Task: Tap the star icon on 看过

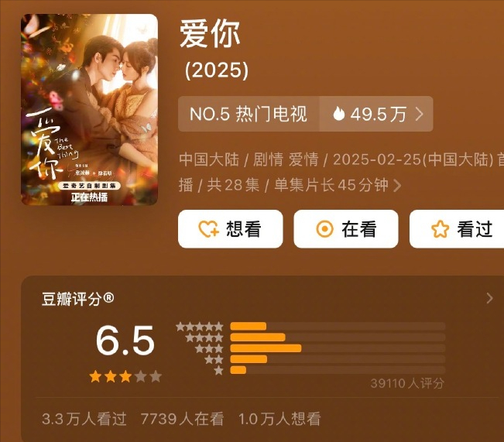Action: [x=440, y=229]
